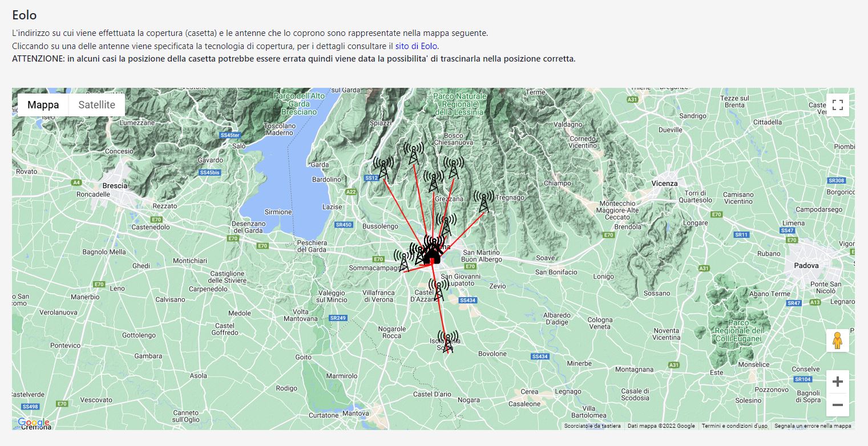868x446 pixels.
Task: Switch map to Satellite view
Action: coord(97,105)
